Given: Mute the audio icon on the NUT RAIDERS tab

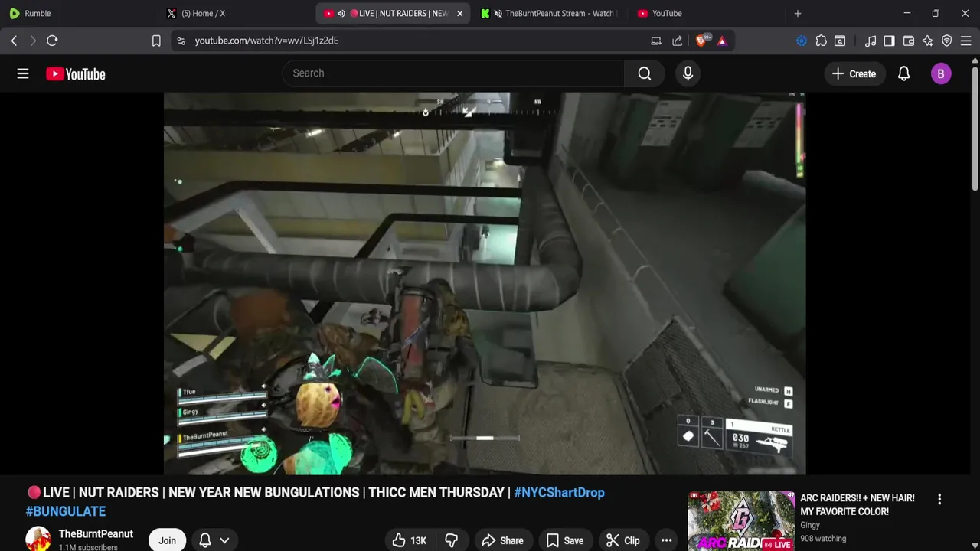Looking at the screenshot, I should 341,13.
